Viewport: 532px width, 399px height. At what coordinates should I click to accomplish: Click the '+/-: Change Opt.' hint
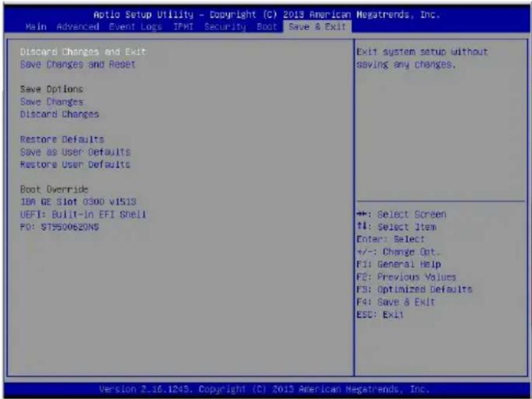pos(398,252)
